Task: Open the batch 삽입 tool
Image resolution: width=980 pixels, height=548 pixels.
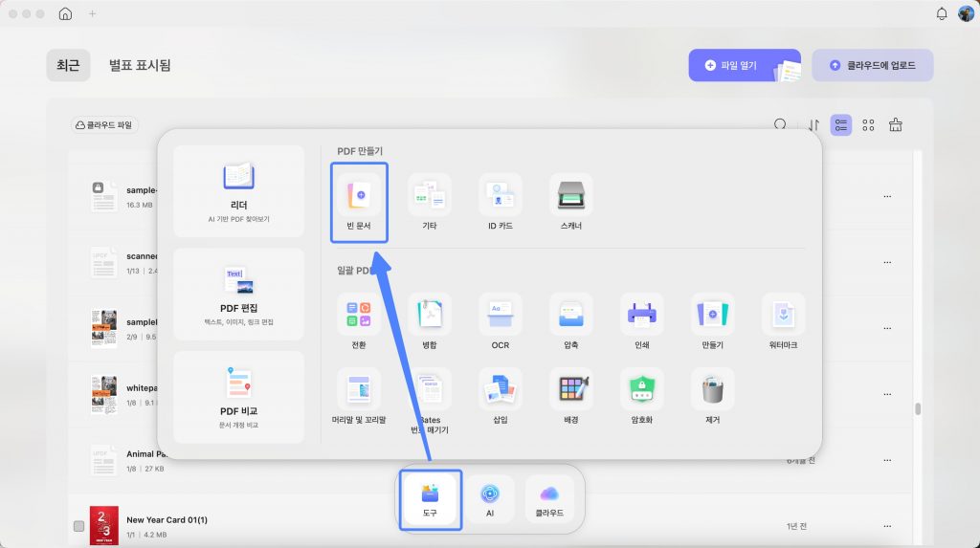Action: pos(500,397)
